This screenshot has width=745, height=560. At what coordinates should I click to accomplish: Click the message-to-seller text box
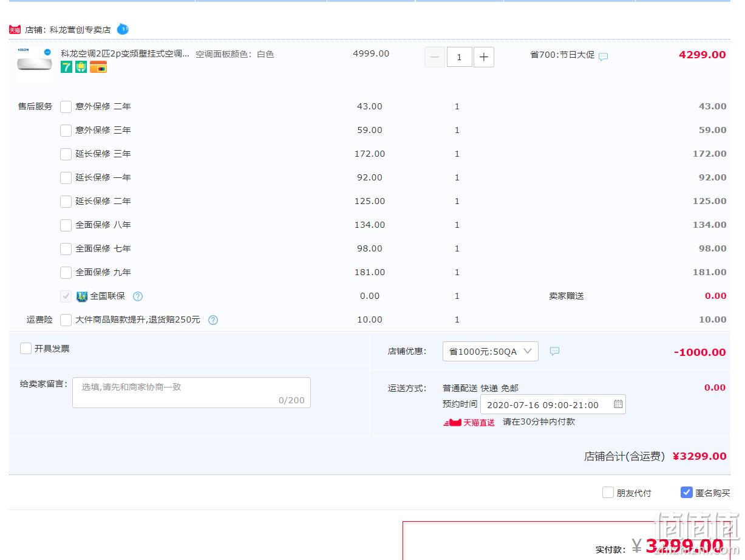(191, 392)
